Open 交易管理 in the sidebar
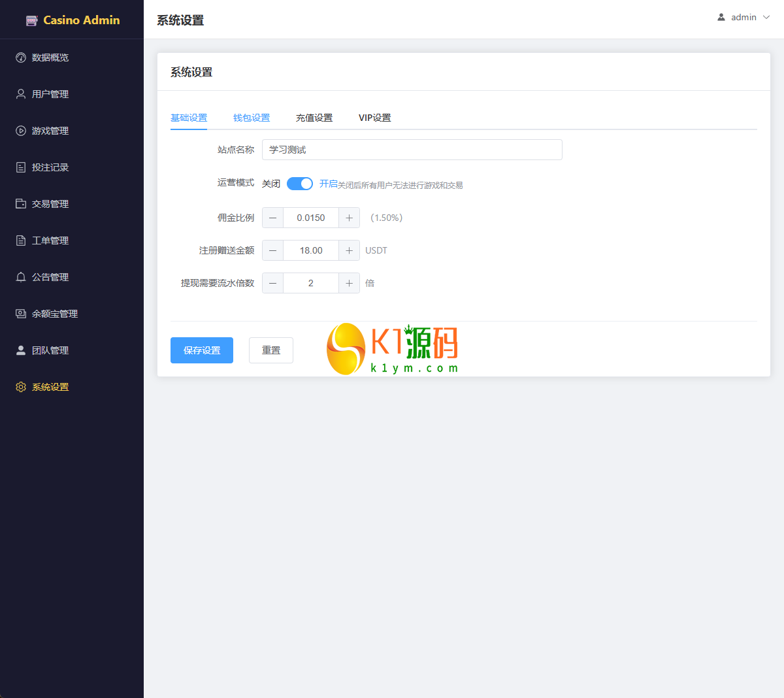This screenshot has height=698, width=784. (72, 204)
